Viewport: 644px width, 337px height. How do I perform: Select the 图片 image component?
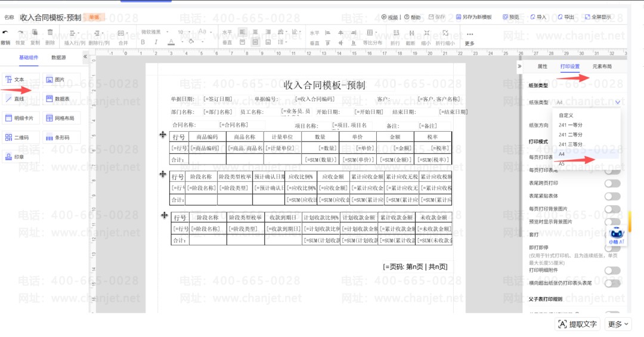point(61,79)
